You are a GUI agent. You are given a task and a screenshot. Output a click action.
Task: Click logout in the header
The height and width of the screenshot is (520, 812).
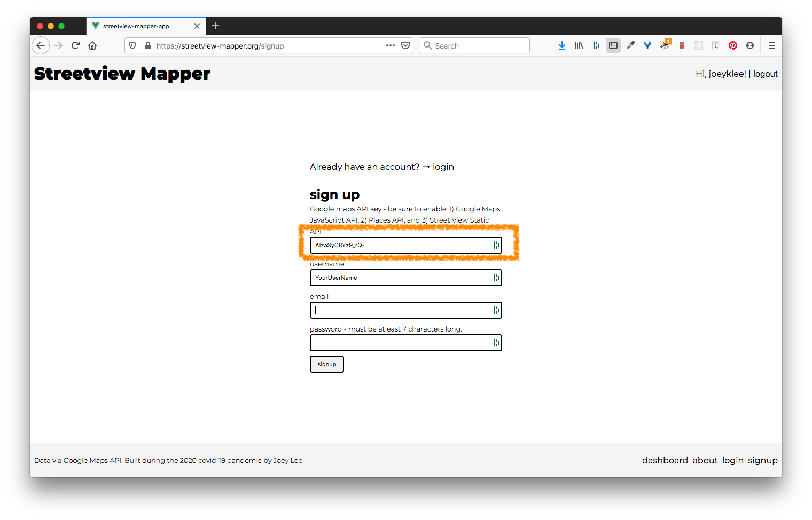tap(765, 74)
